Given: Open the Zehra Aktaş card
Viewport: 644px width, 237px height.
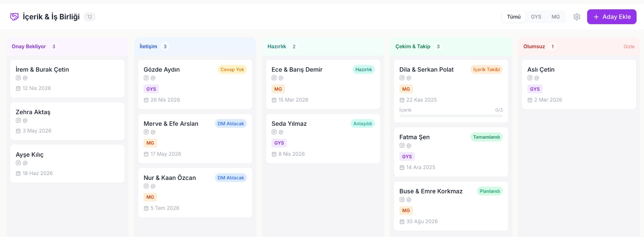Looking at the screenshot, I should point(67,121).
